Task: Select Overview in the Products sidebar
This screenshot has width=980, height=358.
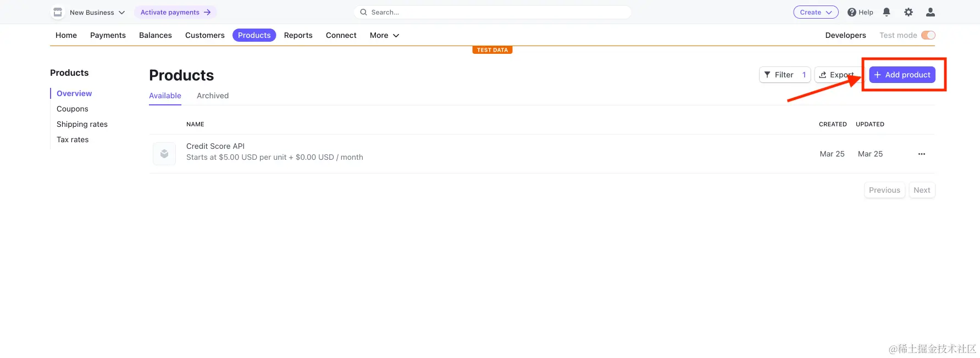Action: point(74,93)
